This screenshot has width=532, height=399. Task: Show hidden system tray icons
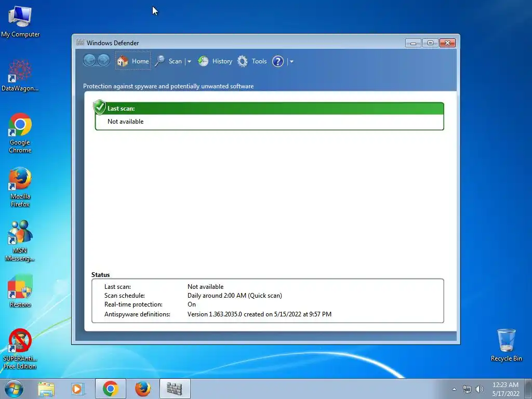[x=454, y=389]
